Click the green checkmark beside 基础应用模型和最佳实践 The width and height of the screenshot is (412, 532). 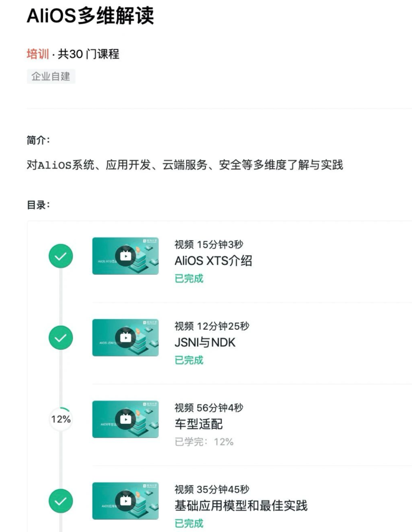pos(61,501)
